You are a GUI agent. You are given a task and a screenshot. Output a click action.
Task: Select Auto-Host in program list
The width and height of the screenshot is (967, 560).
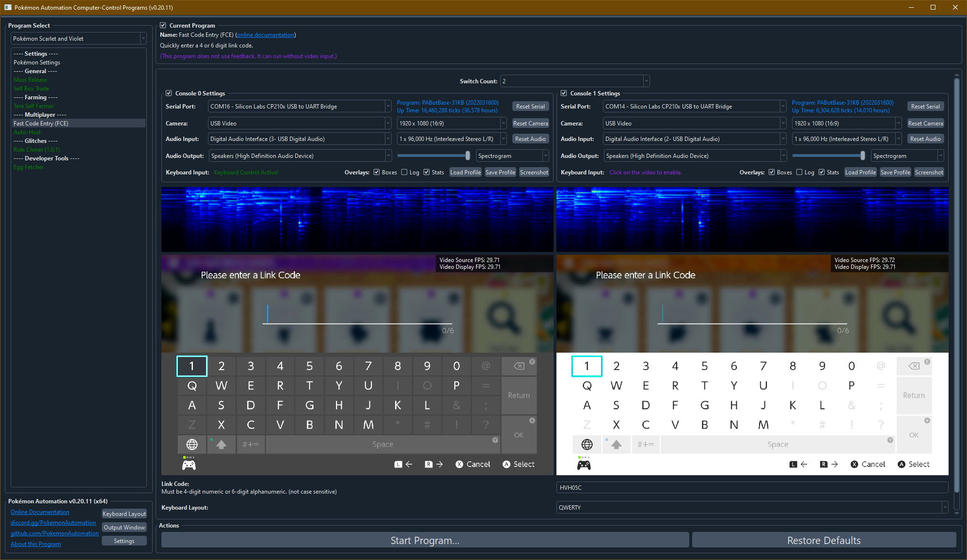(x=27, y=132)
